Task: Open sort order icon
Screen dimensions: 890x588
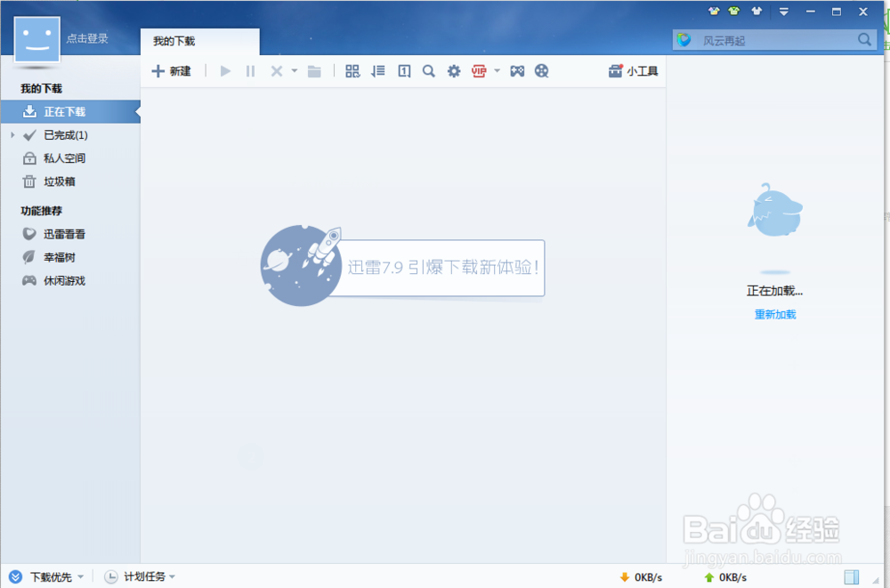Action: (378, 71)
